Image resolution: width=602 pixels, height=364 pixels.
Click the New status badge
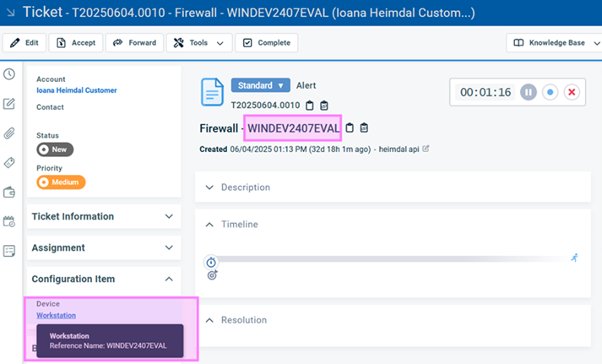(x=55, y=149)
